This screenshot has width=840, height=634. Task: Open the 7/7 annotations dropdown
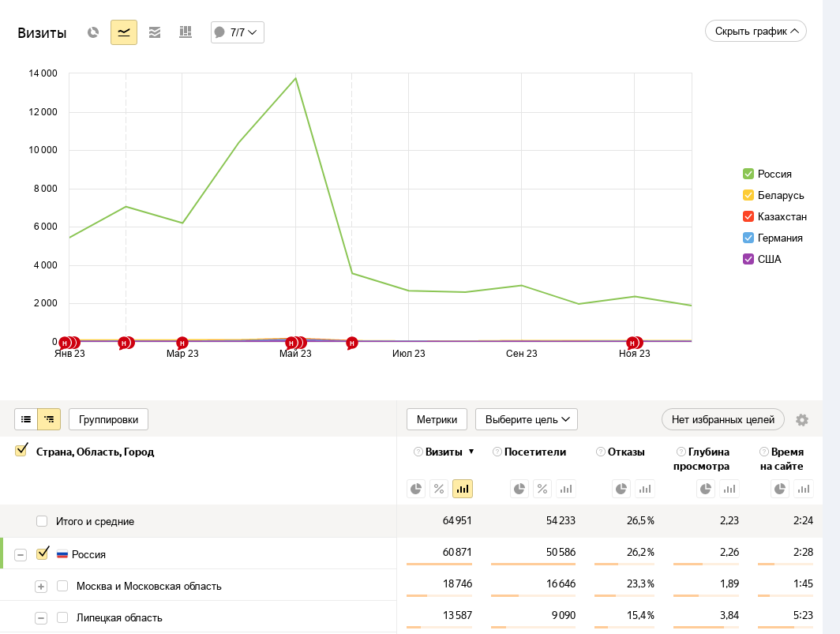tap(238, 32)
